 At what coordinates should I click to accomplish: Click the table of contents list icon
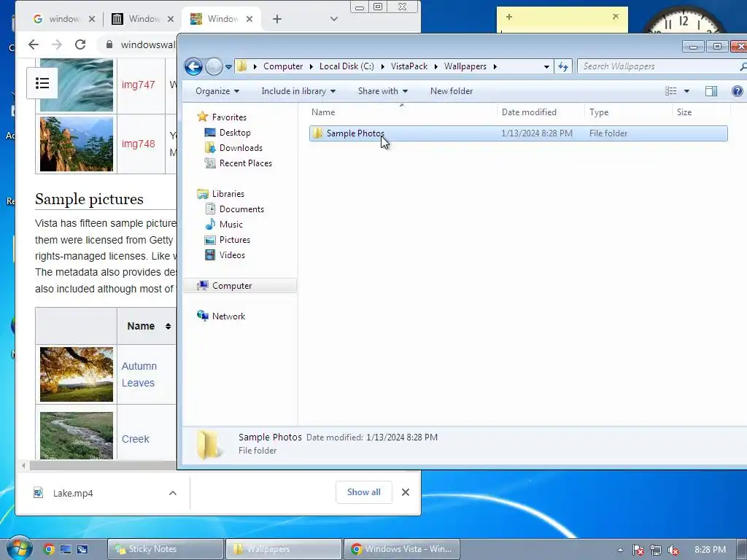click(x=42, y=83)
